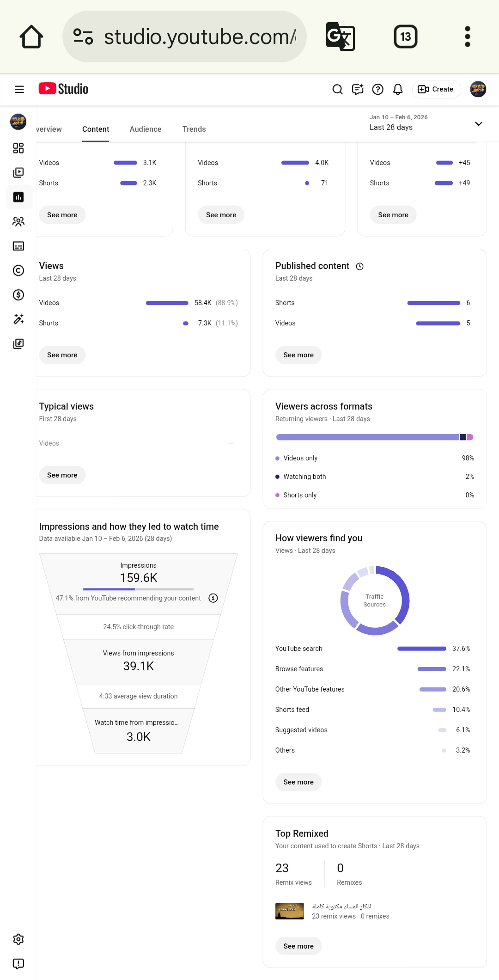Open the hamburger navigation menu
499x980 pixels.
pyautogui.click(x=19, y=89)
